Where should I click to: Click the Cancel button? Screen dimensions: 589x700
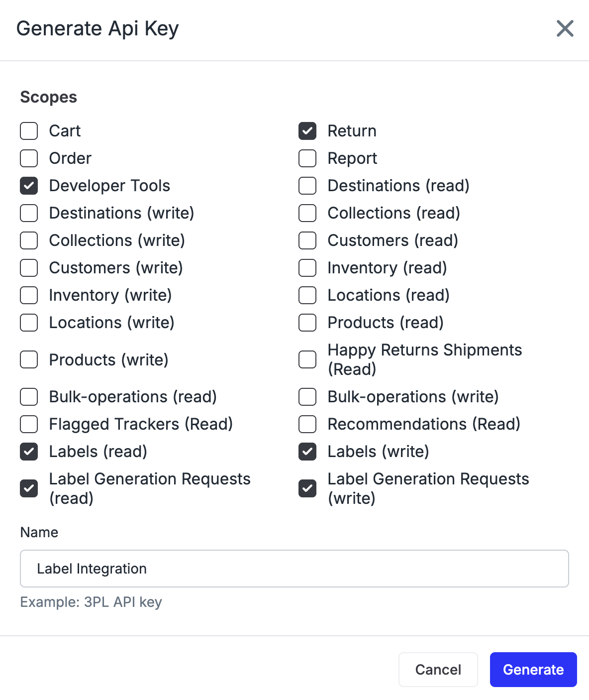point(438,670)
